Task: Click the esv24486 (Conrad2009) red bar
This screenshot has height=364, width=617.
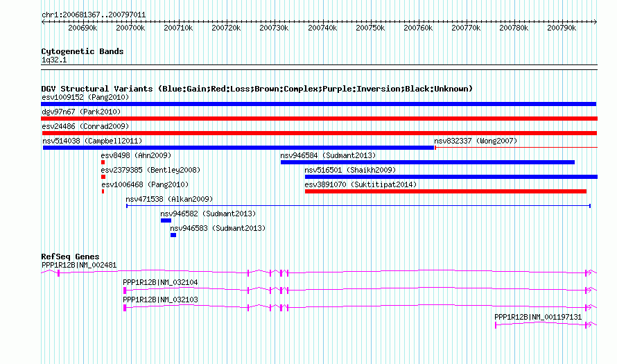Action: [x=320, y=133]
